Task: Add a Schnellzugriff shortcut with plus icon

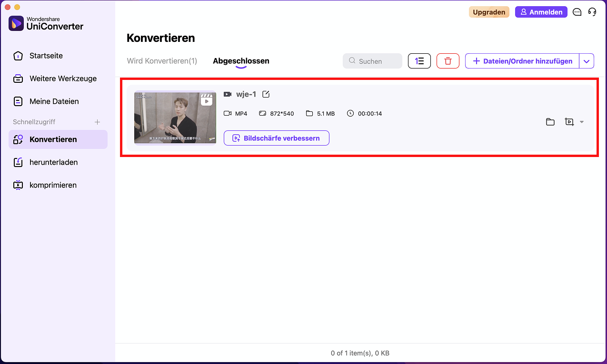Action: [97, 122]
